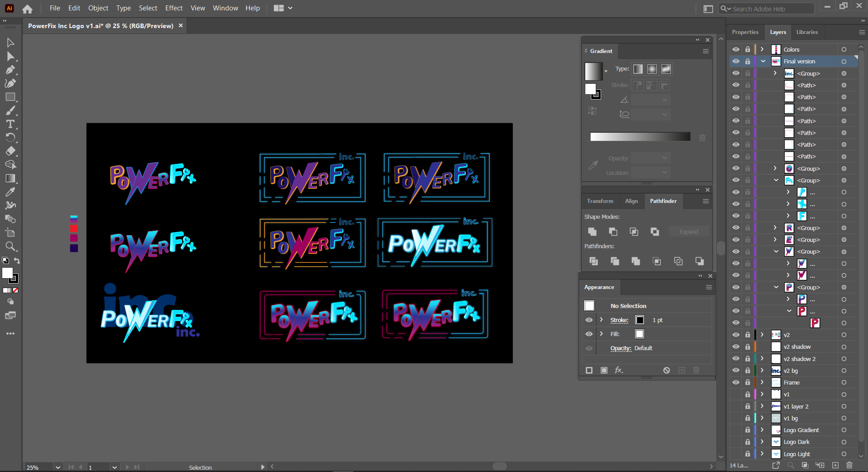The height and width of the screenshot is (472, 868).
Task: Open the workspace switcher dropdown
Action: click(283, 8)
